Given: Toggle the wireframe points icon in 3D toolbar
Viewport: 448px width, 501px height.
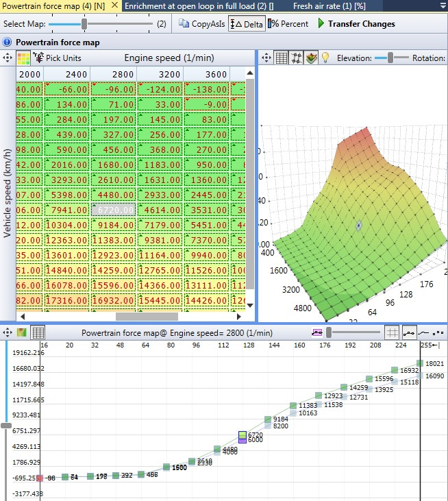Looking at the screenshot, I should pyautogui.click(x=297, y=58).
